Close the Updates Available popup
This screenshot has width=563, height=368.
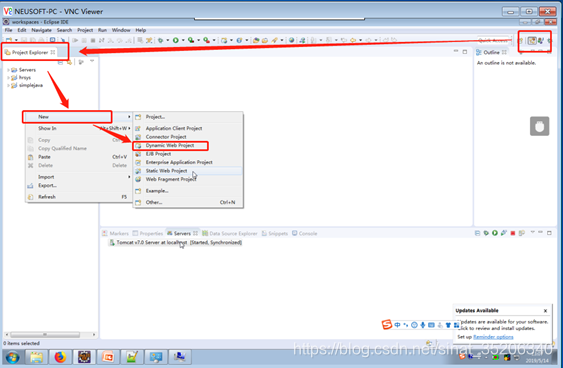click(545, 311)
